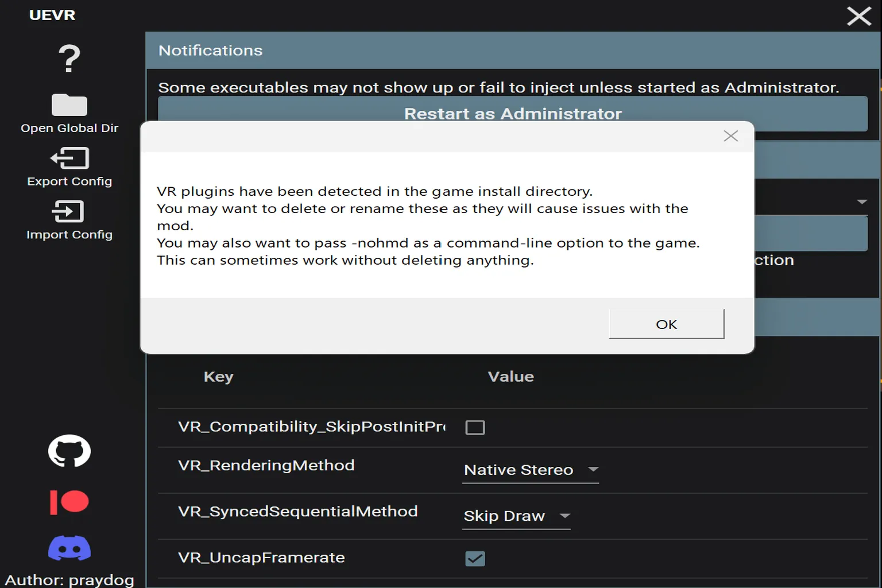Open the Native Stereo rendering method dropdown
The width and height of the screenshot is (882, 588).
(531, 470)
